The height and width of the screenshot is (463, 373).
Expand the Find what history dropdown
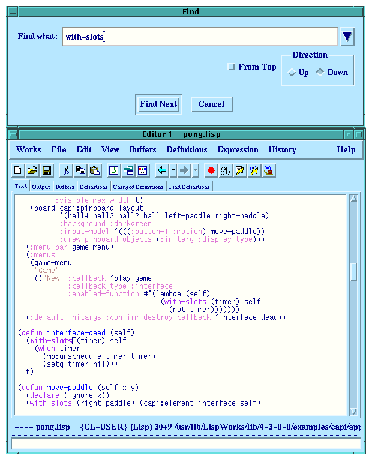point(347,36)
